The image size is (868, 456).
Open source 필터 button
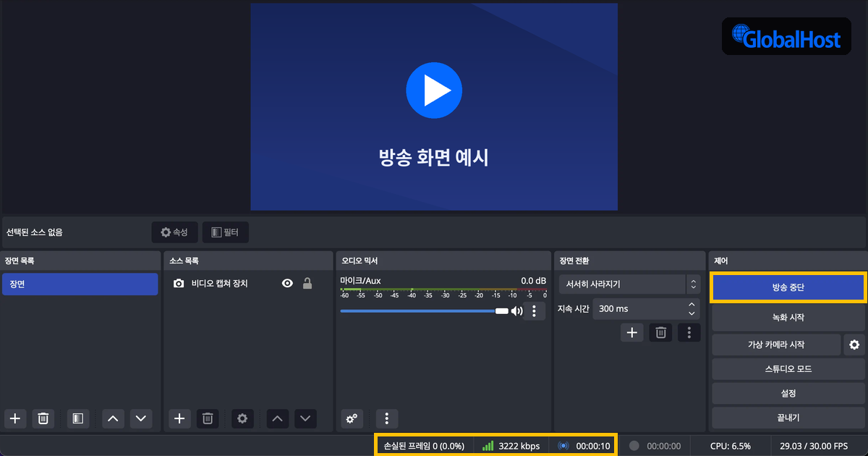click(x=225, y=232)
